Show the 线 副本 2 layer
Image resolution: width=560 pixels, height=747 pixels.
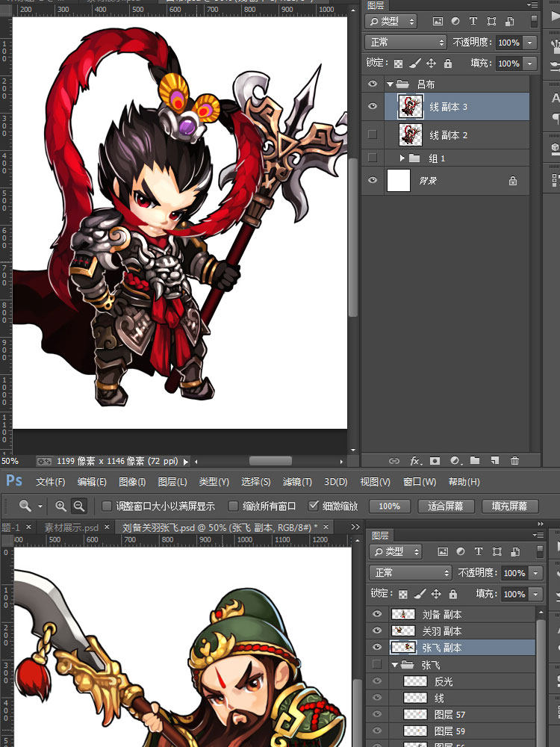pyautogui.click(x=373, y=134)
